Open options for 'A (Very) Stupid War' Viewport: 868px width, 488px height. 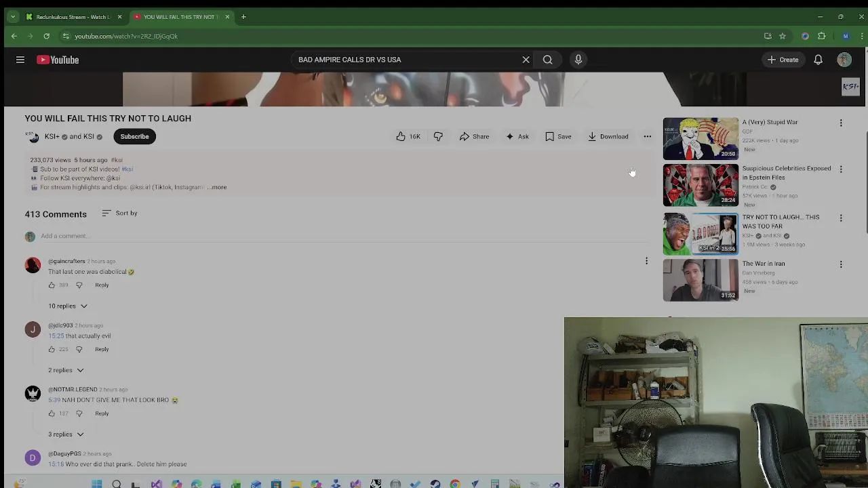841,123
